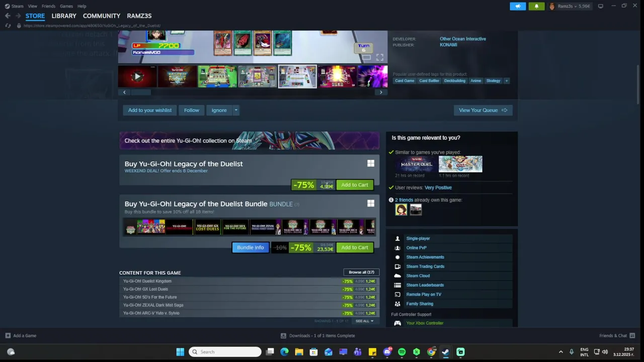Add Legacy of the Duelist Bundle to cart

click(355, 247)
